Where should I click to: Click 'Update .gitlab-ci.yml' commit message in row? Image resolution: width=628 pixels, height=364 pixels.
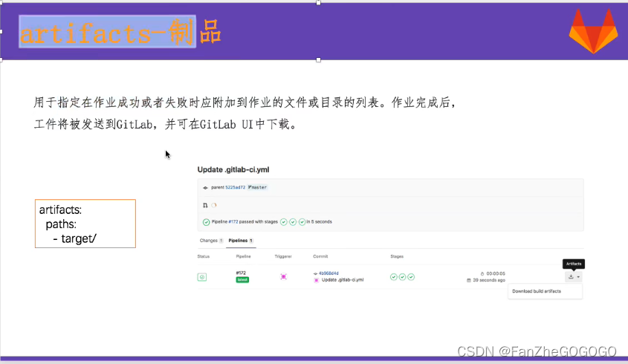point(343,280)
